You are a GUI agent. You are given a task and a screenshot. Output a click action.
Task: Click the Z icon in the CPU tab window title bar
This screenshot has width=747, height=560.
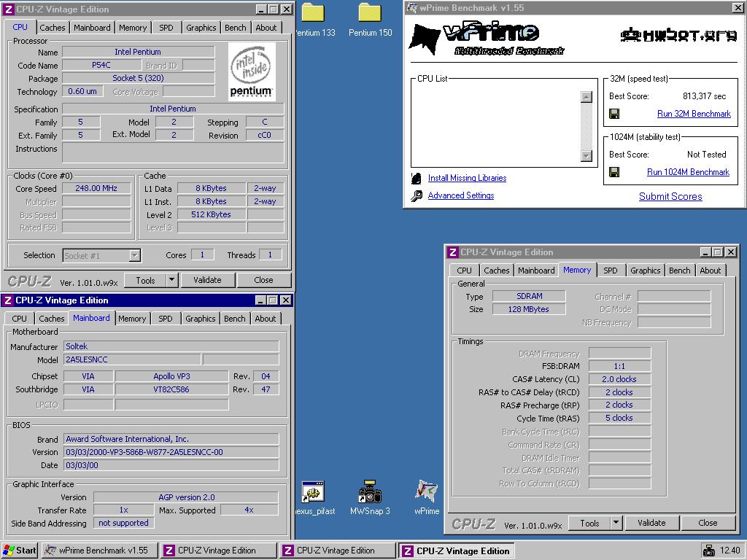[8, 9]
